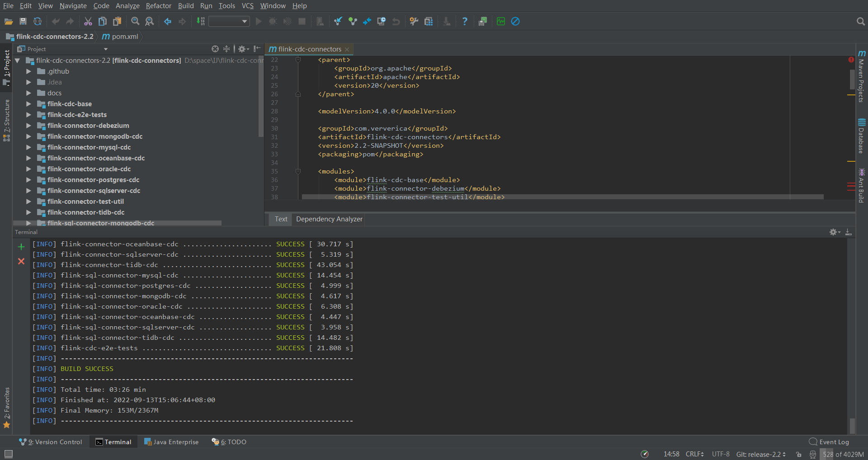Expand the flink-connector-mysql-cdc module
Image resolution: width=868 pixels, height=460 pixels.
pyautogui.click(x=28, y=147)
